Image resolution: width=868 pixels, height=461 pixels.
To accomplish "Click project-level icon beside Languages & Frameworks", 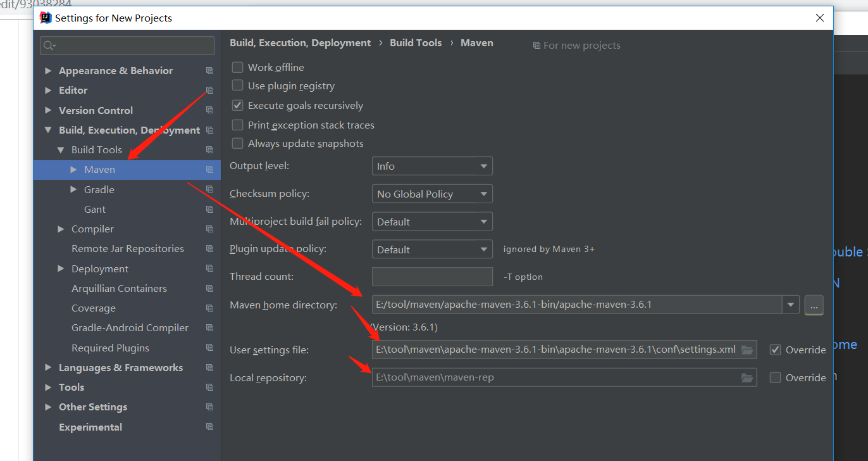I will click(x=209, y=367).
